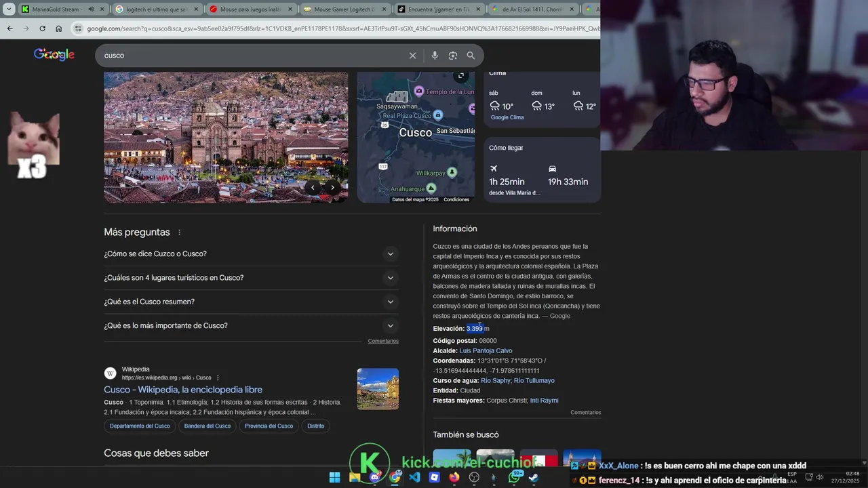This screenshot has width=868, height=488.
Task: Open Más preguntas three-dot options
Action: point(179,232)
